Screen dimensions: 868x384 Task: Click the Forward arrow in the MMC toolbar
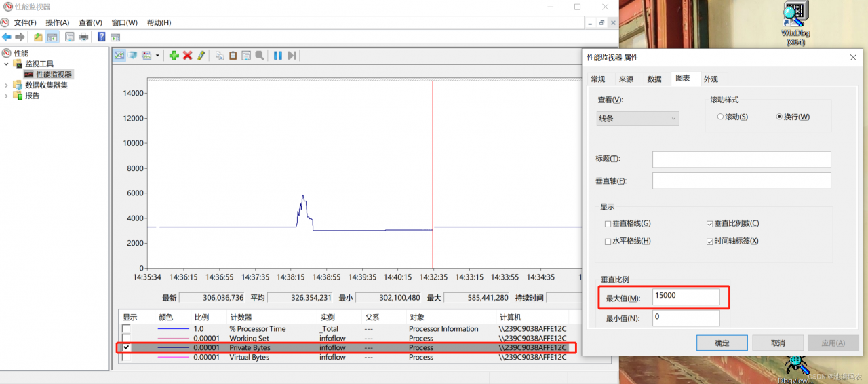coord(20,37)
